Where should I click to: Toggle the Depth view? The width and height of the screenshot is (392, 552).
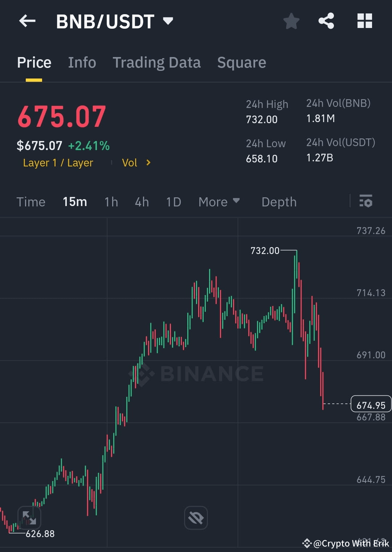coord(279,202)
